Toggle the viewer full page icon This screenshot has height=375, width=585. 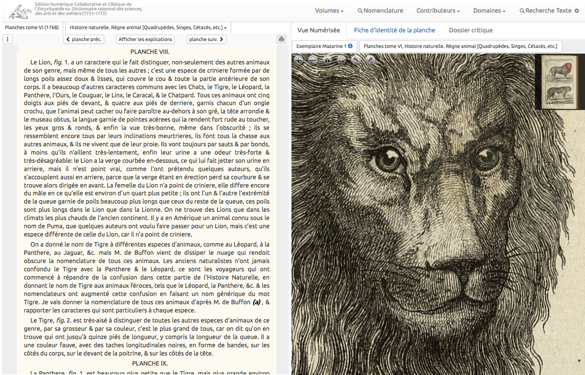(341, 60)
